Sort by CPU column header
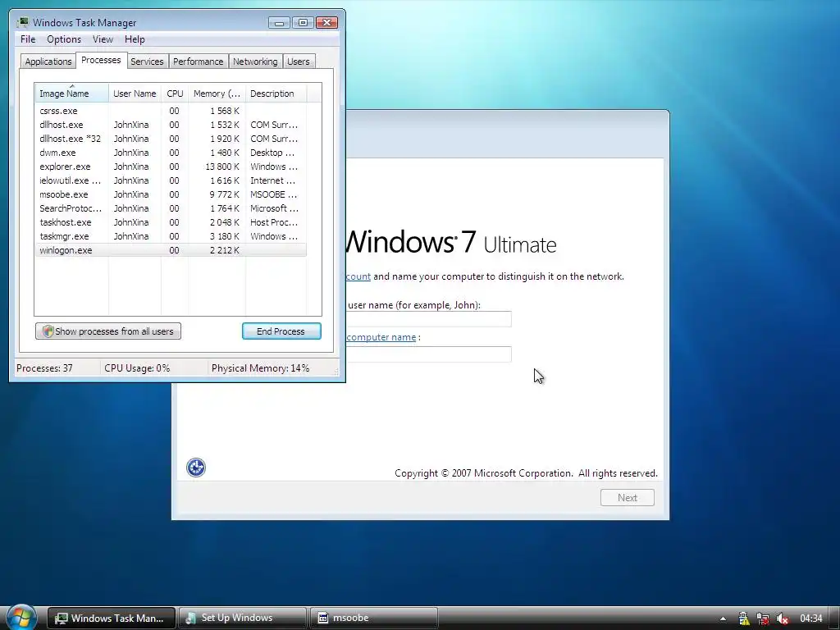Viewport: 840px width, 630px height. pos(175,94)
